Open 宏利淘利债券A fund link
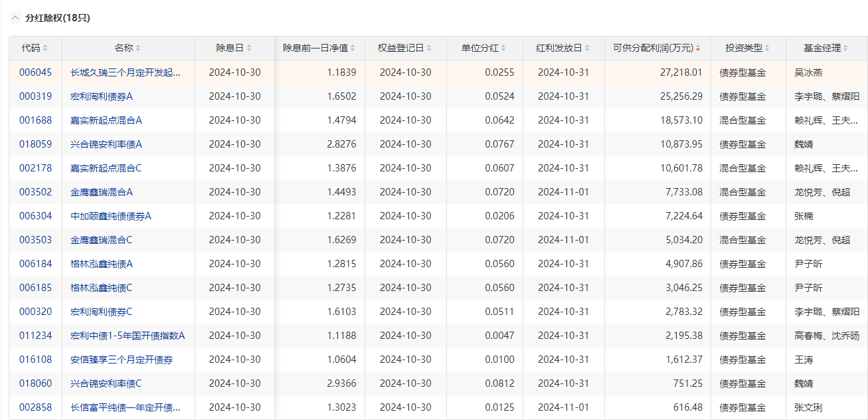This screenshot has width=868, height=420. pyautogui.click(x=102, y=96)
